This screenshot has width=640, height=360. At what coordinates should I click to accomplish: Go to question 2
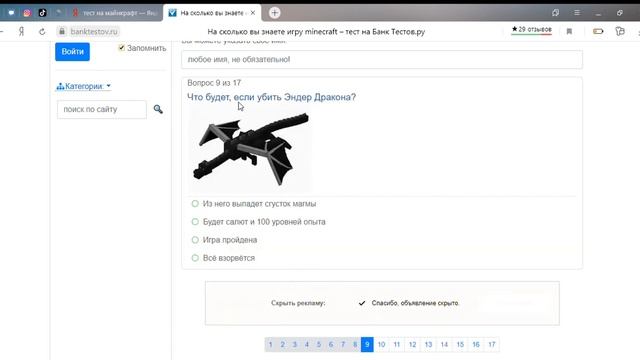(282, 344)
